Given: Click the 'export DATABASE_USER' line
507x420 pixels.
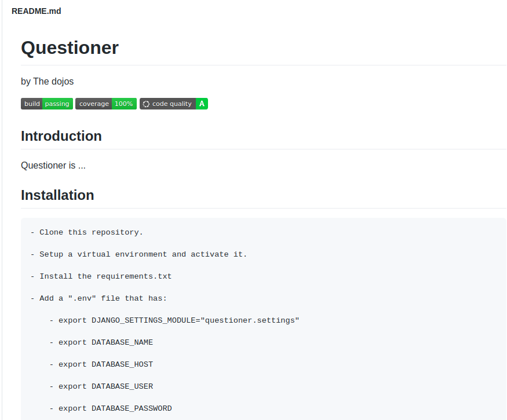Looking at the screenshot, I should [x=101, y=386].
